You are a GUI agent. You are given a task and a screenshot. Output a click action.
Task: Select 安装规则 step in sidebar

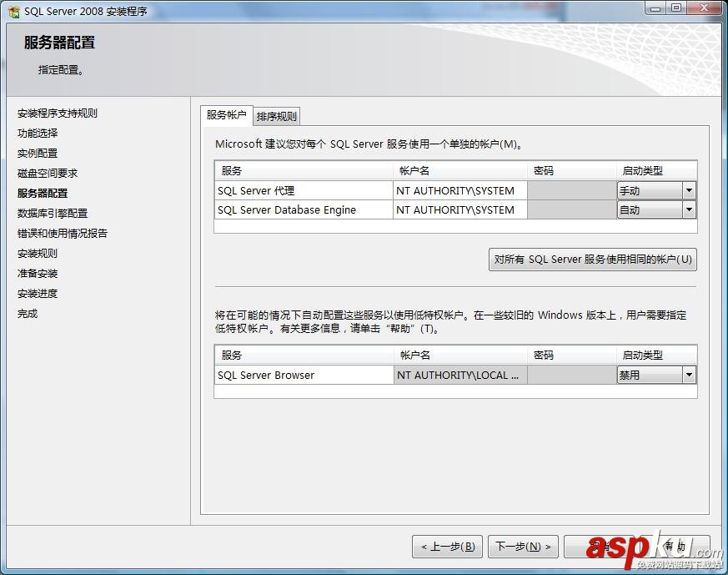pyautogui.click(x=38, y=254)
